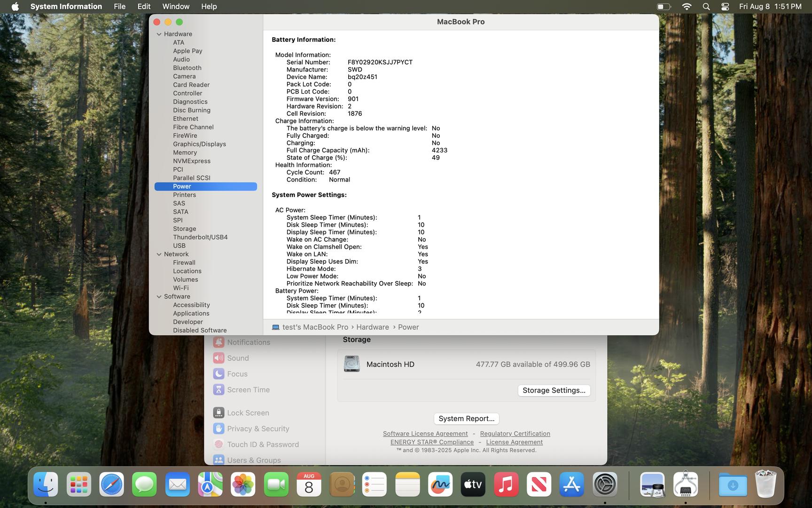
Task: Click Hardware in the path bar
Action: tap(373, 327)
